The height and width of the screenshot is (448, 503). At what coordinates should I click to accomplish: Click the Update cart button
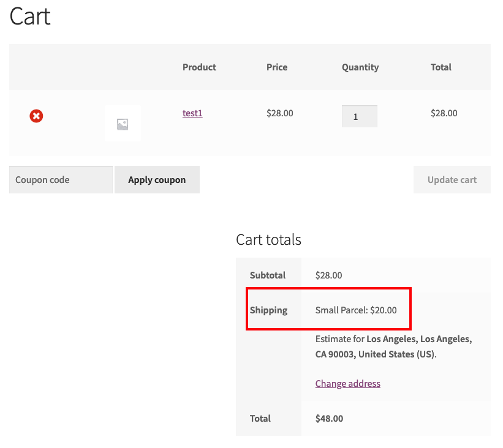coord(452,180)
